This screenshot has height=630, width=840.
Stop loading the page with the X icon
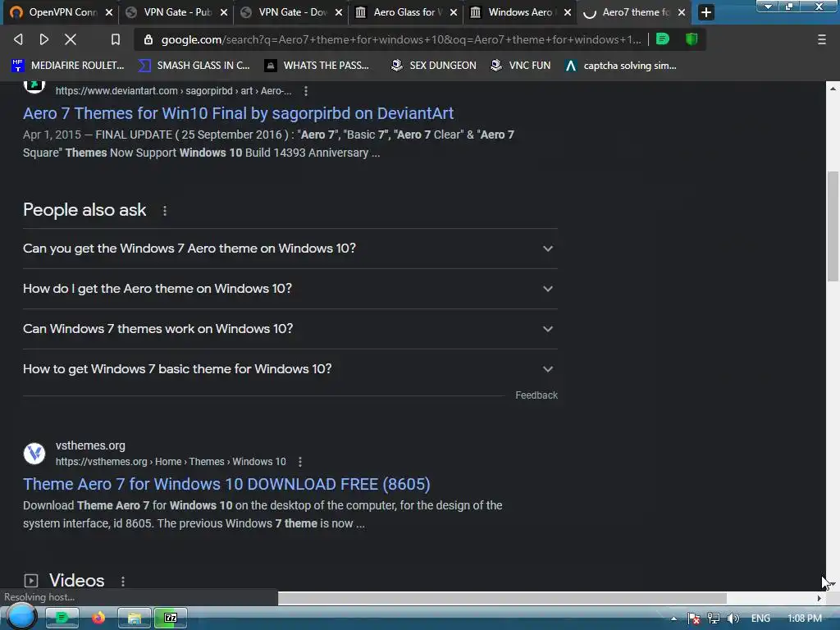pyautogui.click(x=71, y=39)
